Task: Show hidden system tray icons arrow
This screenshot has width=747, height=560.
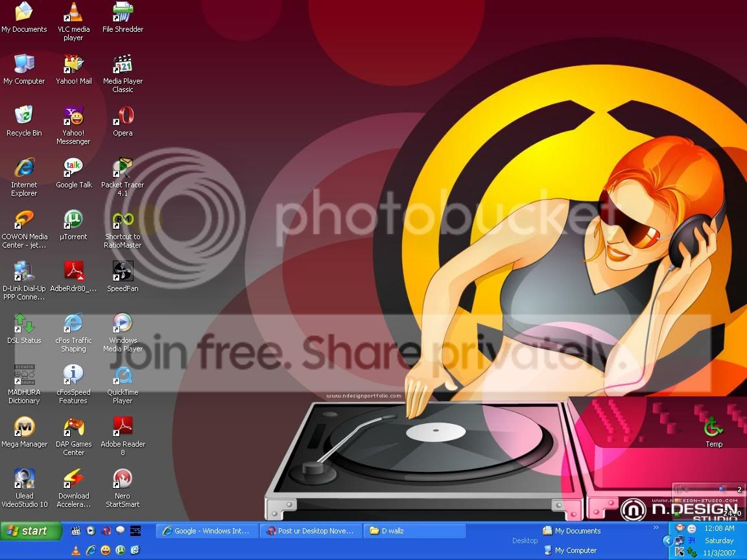Action: point(667,541)
